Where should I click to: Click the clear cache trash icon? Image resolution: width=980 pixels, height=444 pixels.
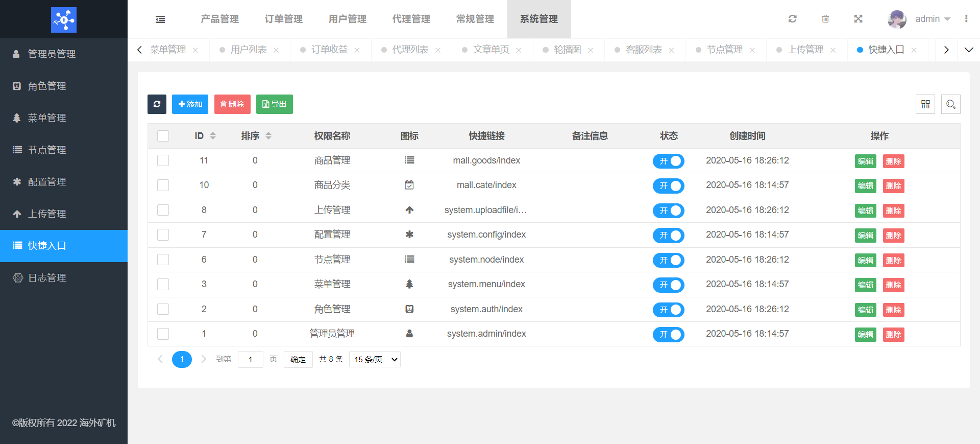click(825, 19)
